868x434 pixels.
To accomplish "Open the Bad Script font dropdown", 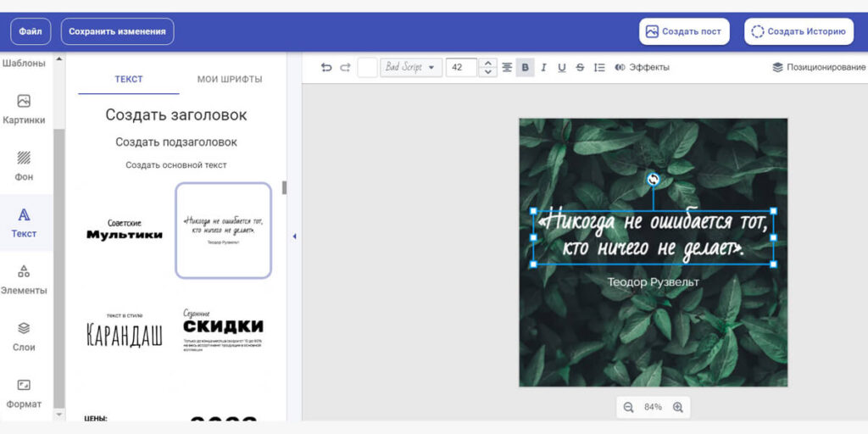I will tap(410, 68).
